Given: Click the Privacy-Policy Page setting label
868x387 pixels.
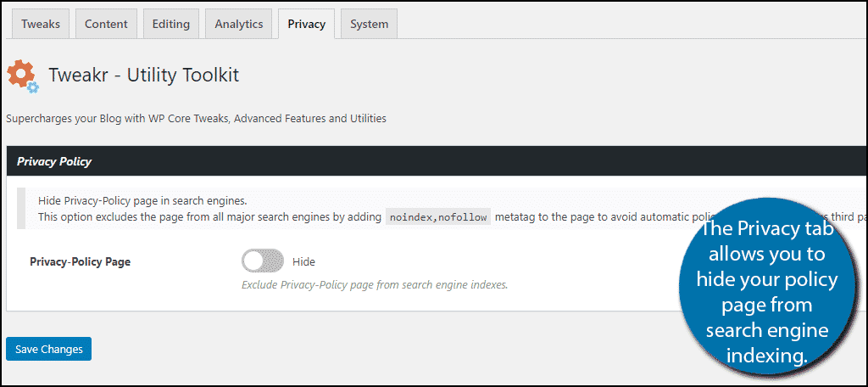Looking at the screenshot, I should [81, 261].
